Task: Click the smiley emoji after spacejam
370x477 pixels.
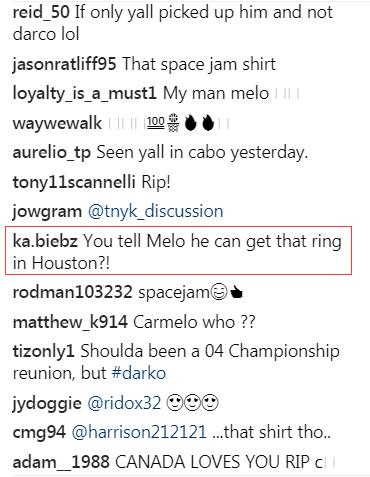Action: pos(219,292)
